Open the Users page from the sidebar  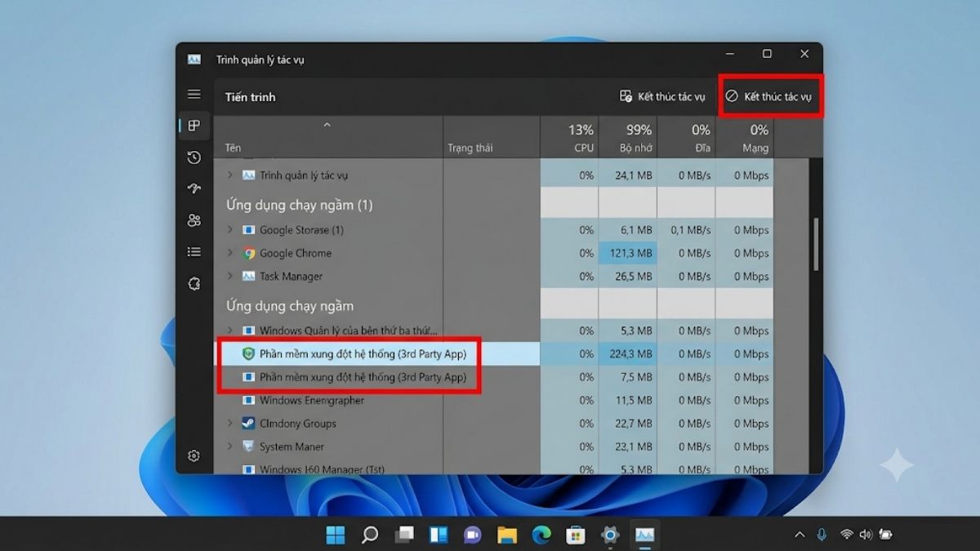coord(194,220)
